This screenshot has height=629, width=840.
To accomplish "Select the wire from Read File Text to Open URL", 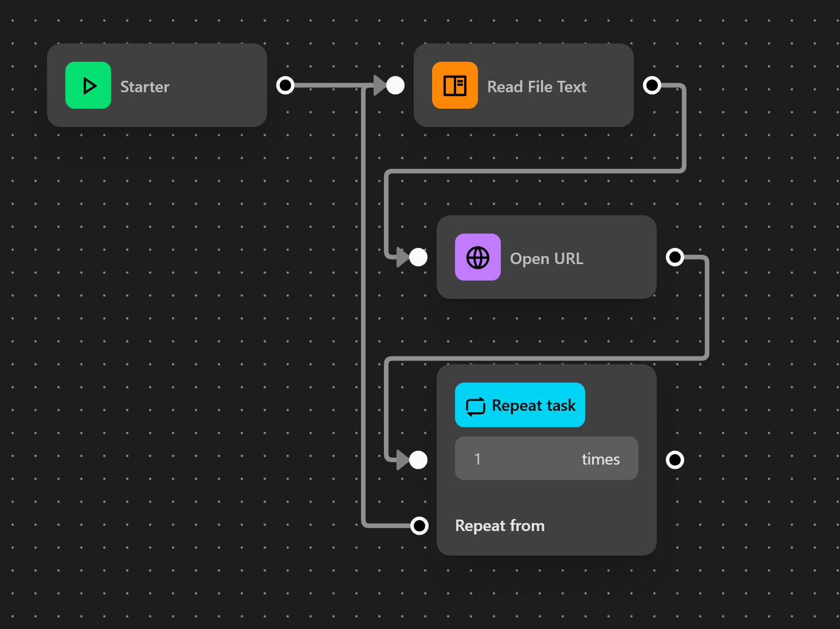I will point(533,171).
